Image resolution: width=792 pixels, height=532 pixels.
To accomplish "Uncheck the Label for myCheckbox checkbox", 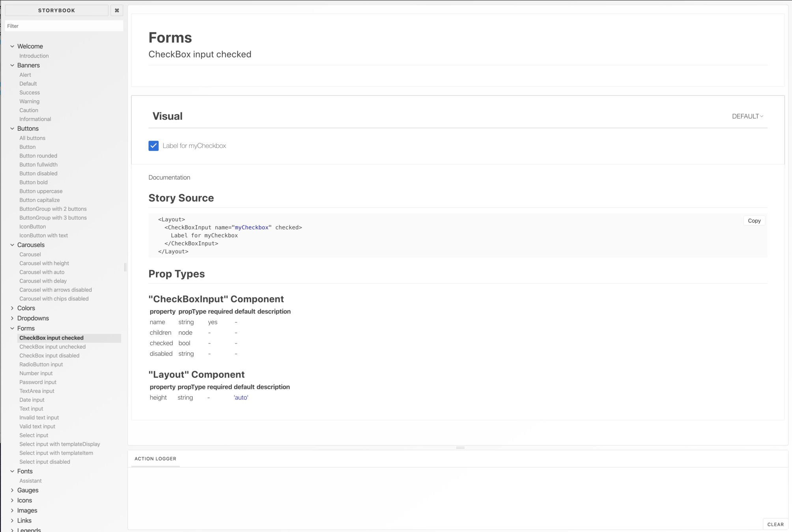I will (153, 146).
